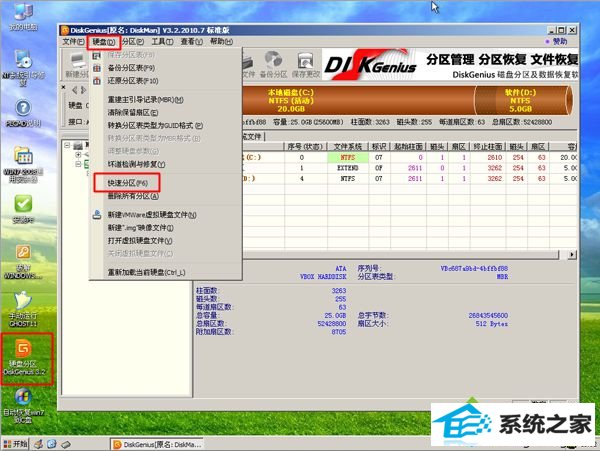The width and height of the screenshot is (600, 451).
Task: Select EXTEND cell in partition table
Action: click(x=347, y=168)
